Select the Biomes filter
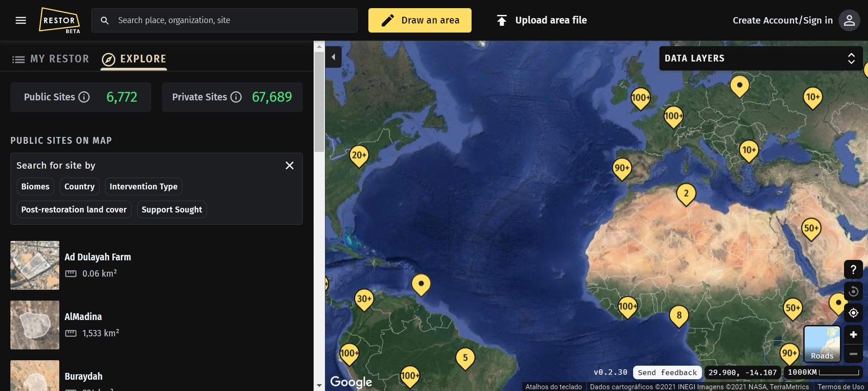Screen dimensions: 868x391 [35, 186]
